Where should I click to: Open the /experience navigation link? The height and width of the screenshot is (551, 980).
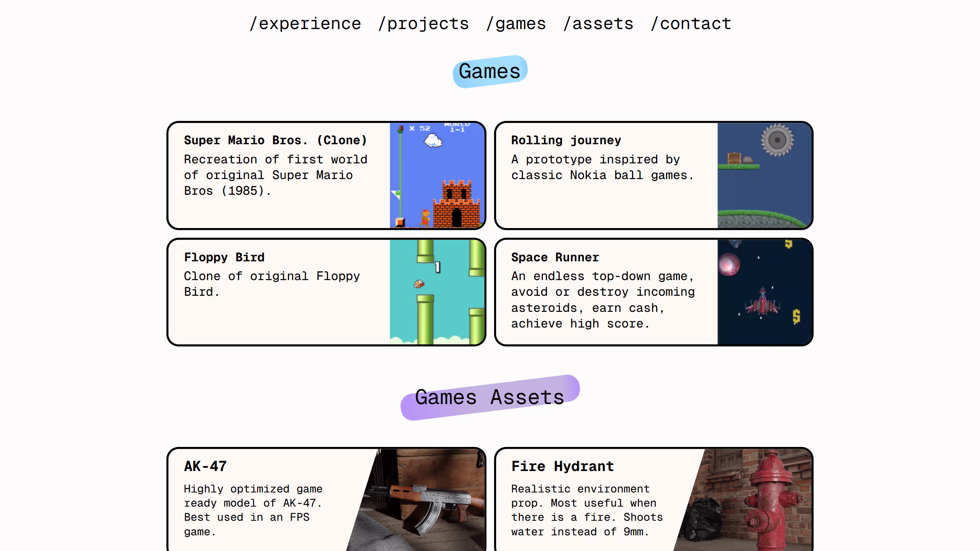coord(305,24)
